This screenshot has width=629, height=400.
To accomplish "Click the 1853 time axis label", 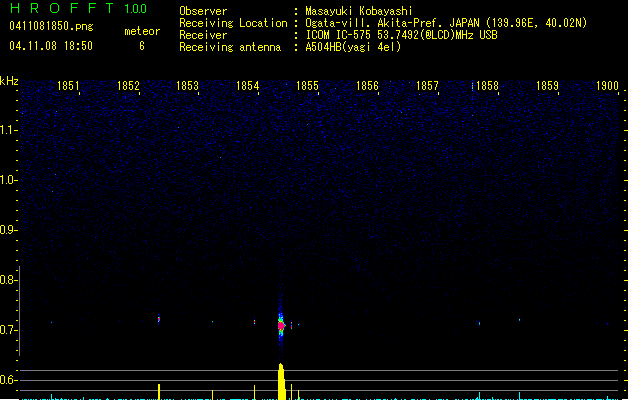I will pos(187,86).
